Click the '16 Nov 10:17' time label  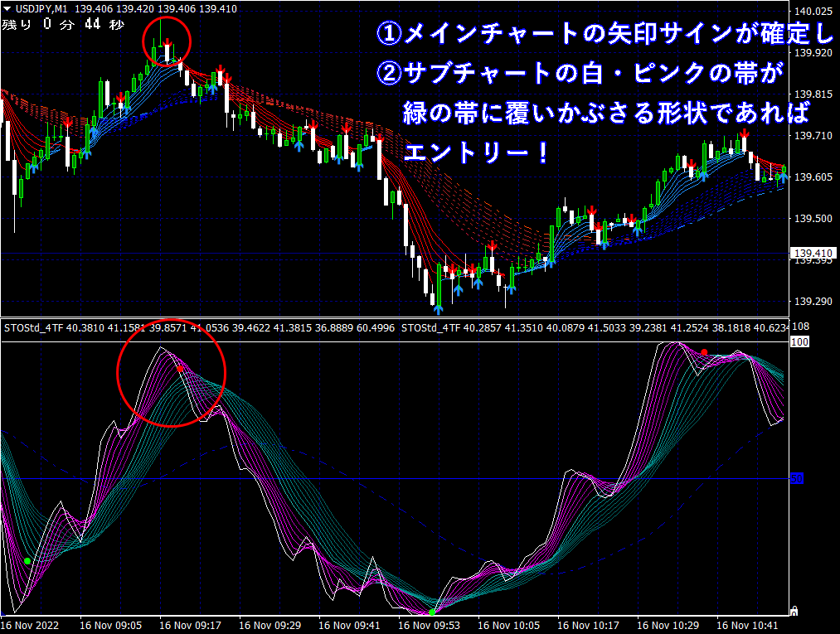[x=588, y=625]
